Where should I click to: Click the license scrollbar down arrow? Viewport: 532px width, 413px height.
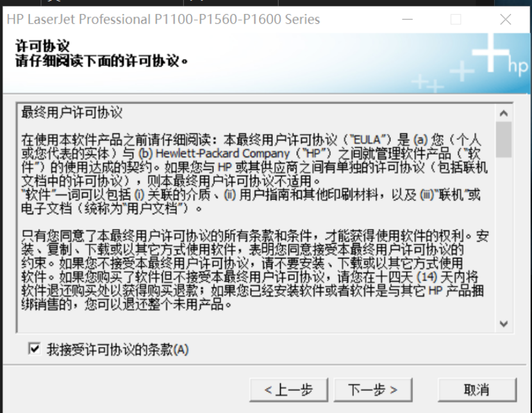pos(504,324)
